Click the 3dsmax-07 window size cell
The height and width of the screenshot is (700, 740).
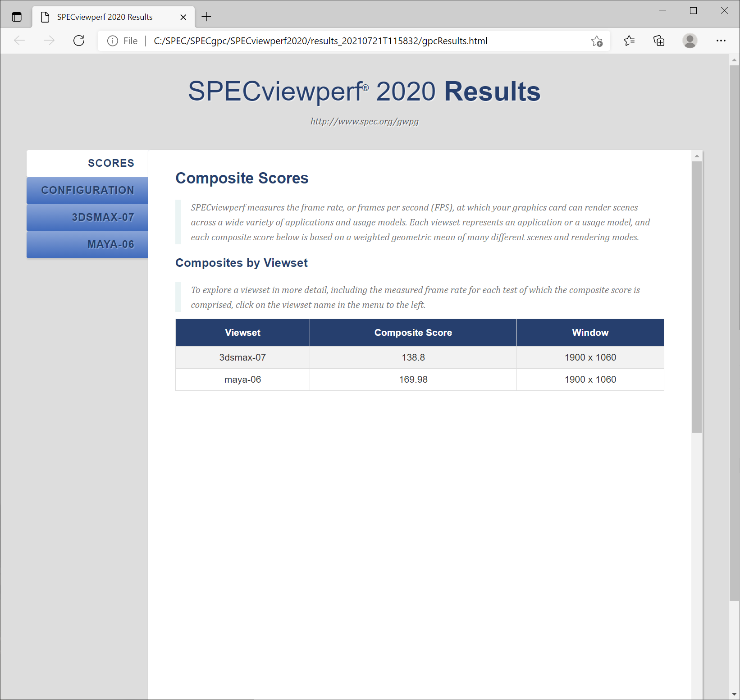coord(590,357)
